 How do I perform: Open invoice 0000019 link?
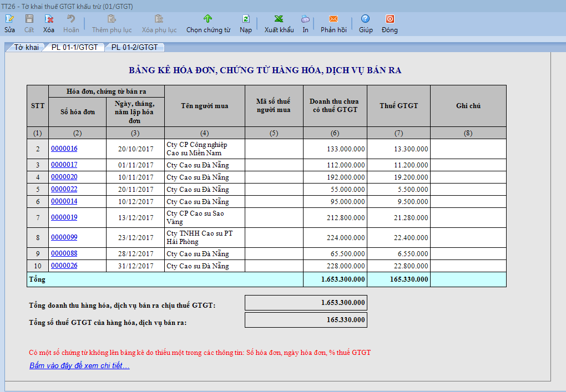[64, 217]
